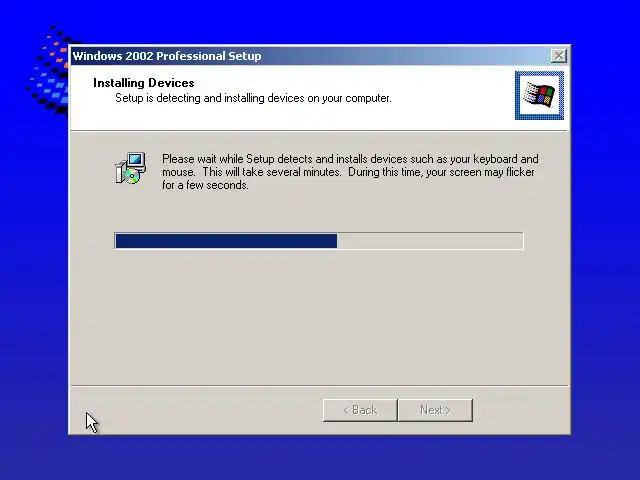Click 'Setup is detecting and installing devices' text
This screenshot has height=480, width=640.
(x=253, y=98)
